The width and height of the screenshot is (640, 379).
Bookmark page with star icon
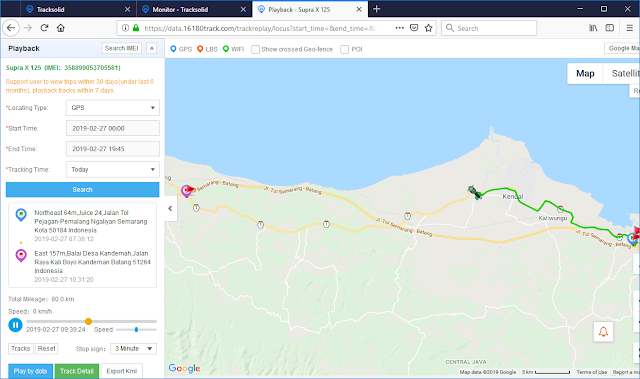tap(428, 28)
